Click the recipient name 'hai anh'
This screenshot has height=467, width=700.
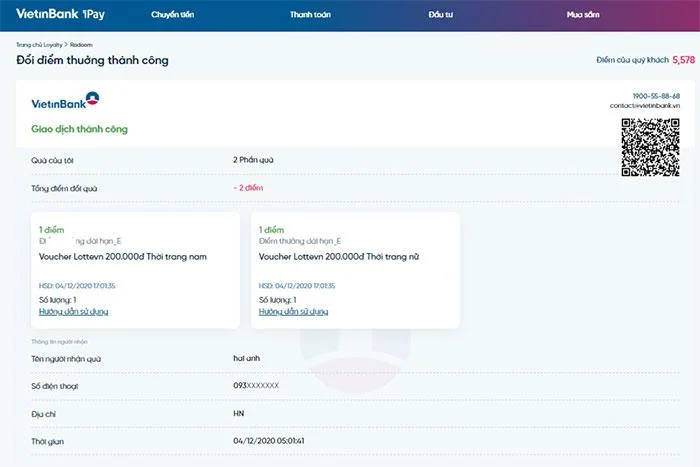246,358
